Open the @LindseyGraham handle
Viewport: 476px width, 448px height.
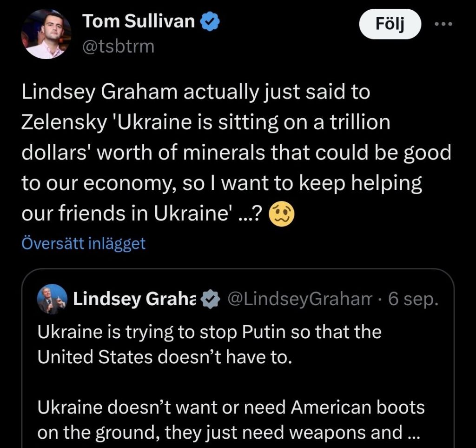[x=299, y=300]
